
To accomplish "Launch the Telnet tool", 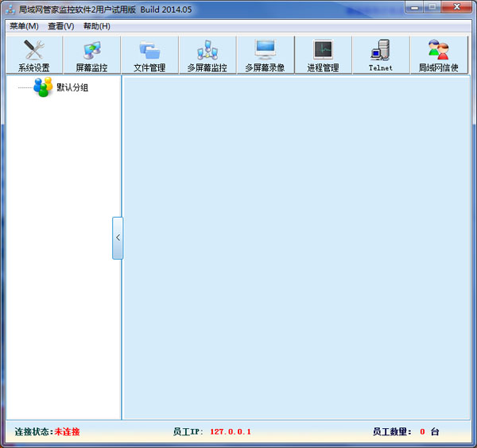I will [381, 56].
